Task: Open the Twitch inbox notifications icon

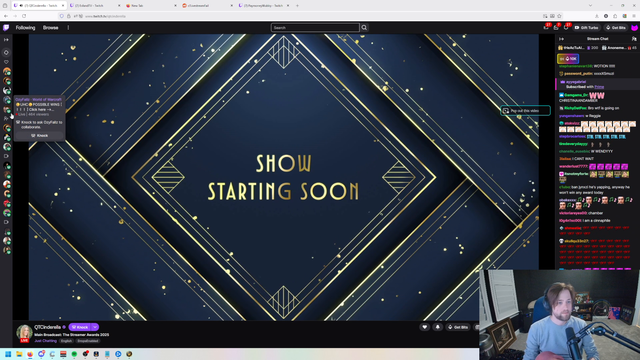Action: point(556,27)
